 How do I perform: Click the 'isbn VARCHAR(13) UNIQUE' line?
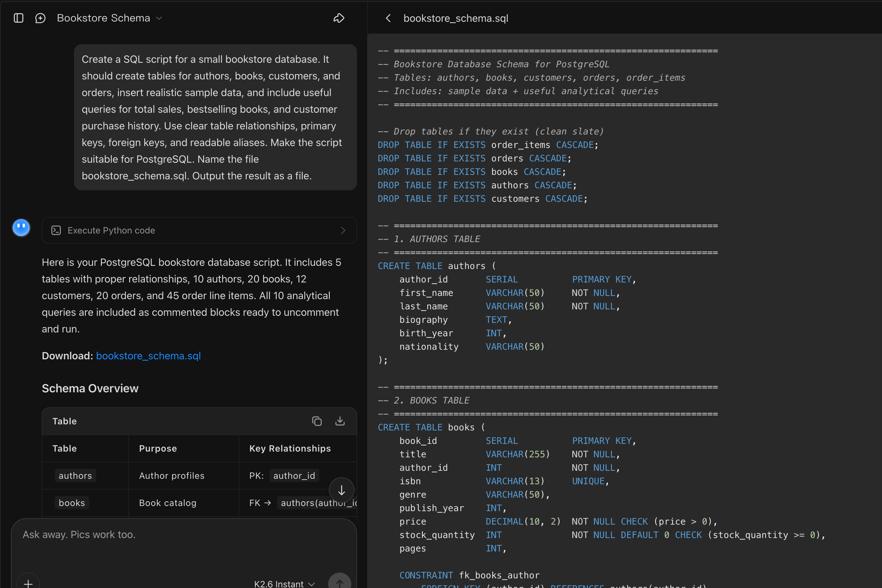point(504,481)
